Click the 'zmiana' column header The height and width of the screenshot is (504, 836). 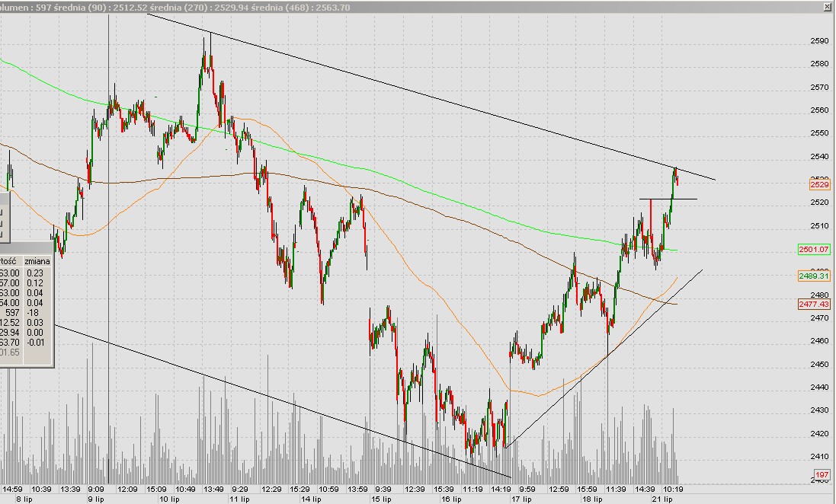[x=37, y=261]
